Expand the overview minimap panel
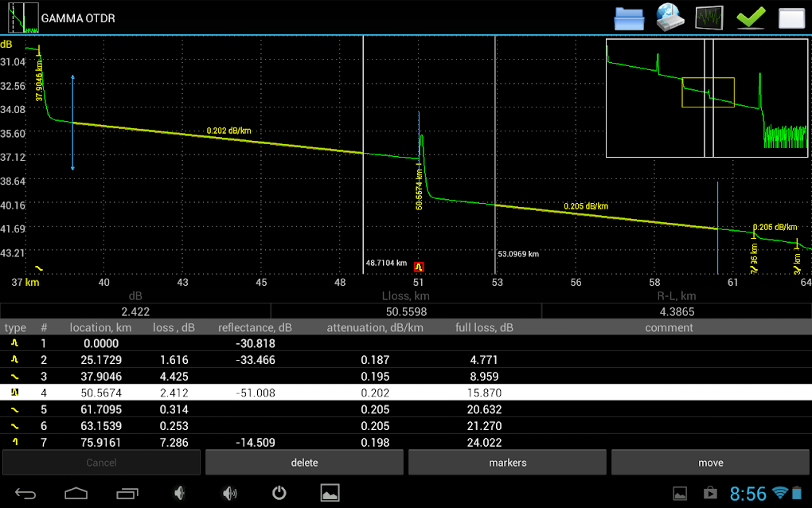Screen dimensions: 812x508 707,97
